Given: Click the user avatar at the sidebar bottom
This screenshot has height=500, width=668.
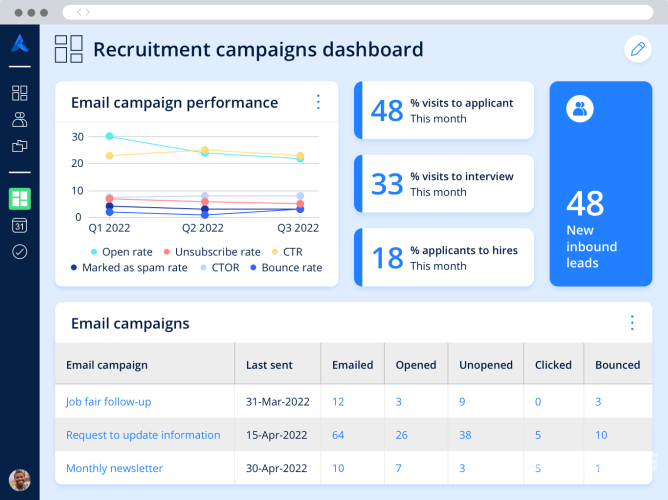Looking at the screenshot, I should point(19,480).
